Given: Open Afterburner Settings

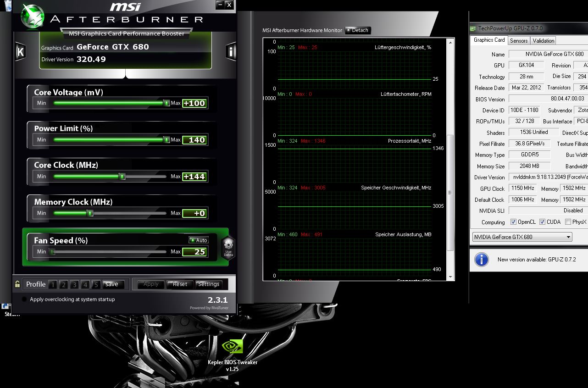Looking at the screenshot, I should point(209,284).
